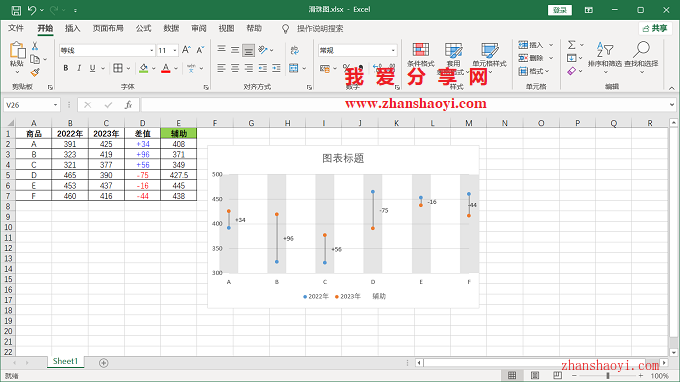Open the underline style dropdown arrow
Image resolution: width=680 pixels, height=382 pixels.
click(103, 68)
